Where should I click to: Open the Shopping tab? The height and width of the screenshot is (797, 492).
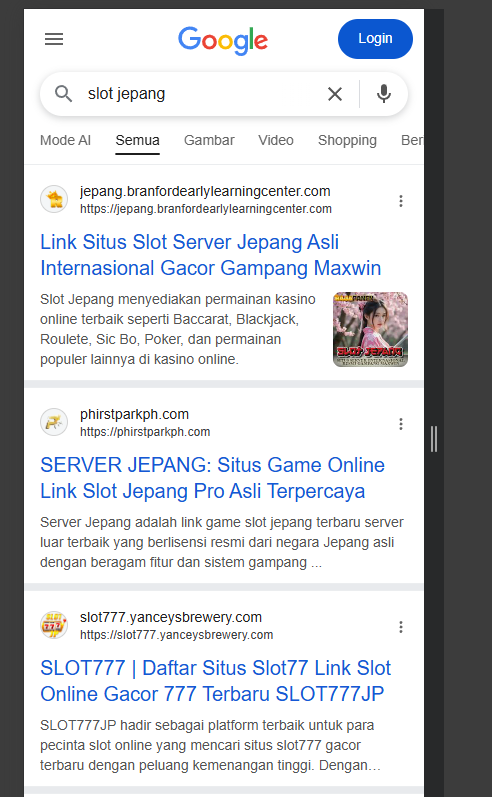click(x=347, y=140)
